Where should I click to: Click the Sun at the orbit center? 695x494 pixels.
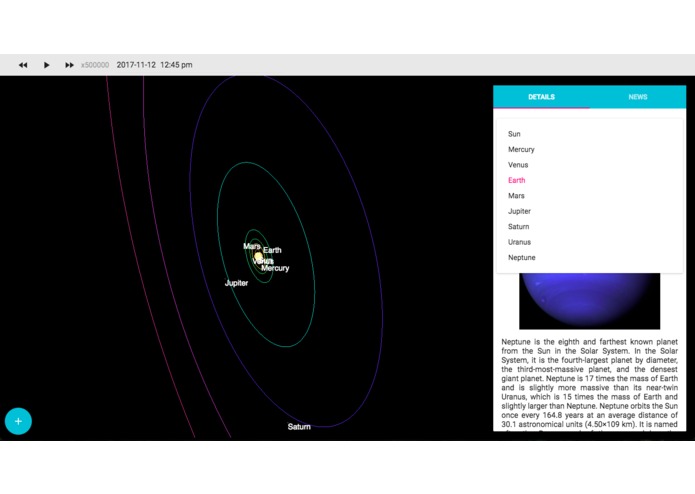point(258,256)
